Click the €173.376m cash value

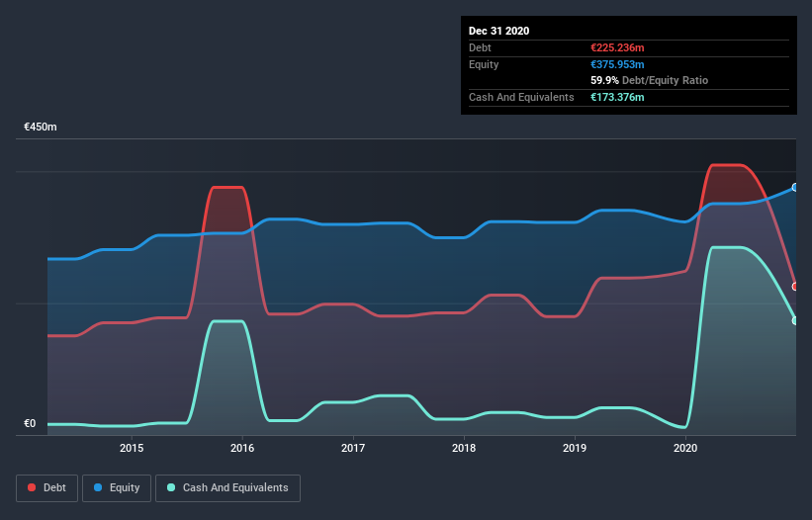tap(617, 97)
